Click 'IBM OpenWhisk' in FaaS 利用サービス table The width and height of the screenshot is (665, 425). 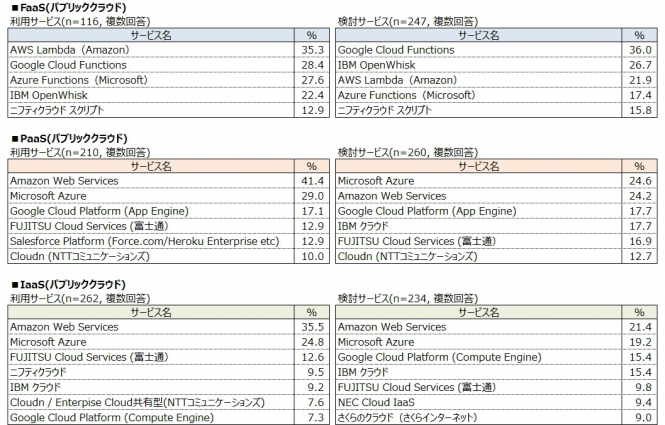point(49,95)
